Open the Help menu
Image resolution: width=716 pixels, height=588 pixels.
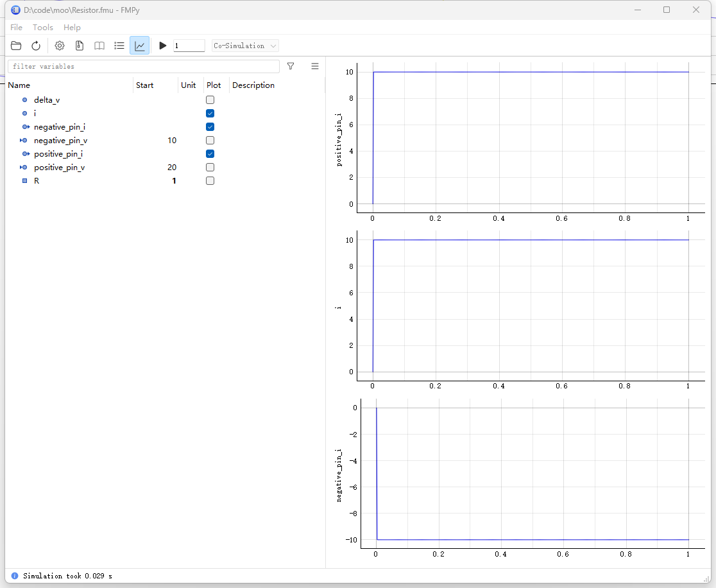72,28
